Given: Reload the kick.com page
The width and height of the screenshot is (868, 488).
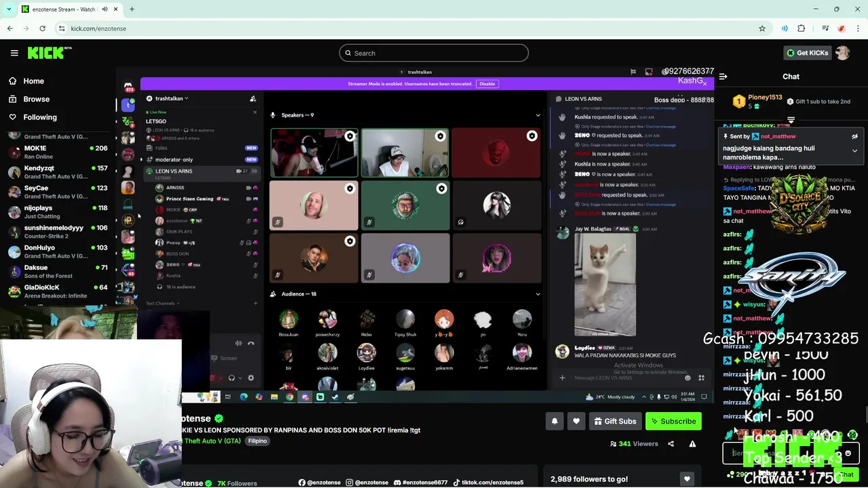Looking at the screenshot, I should point(42,28).
